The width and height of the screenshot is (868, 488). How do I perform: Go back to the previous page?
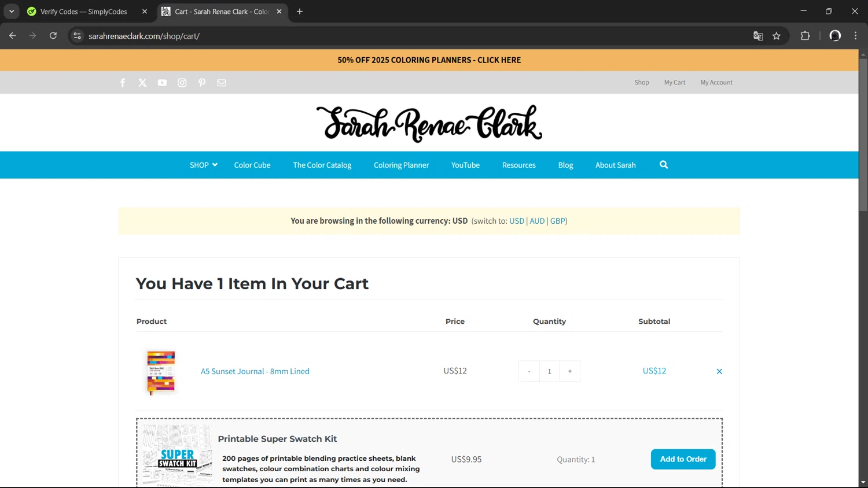coord(13,36)
